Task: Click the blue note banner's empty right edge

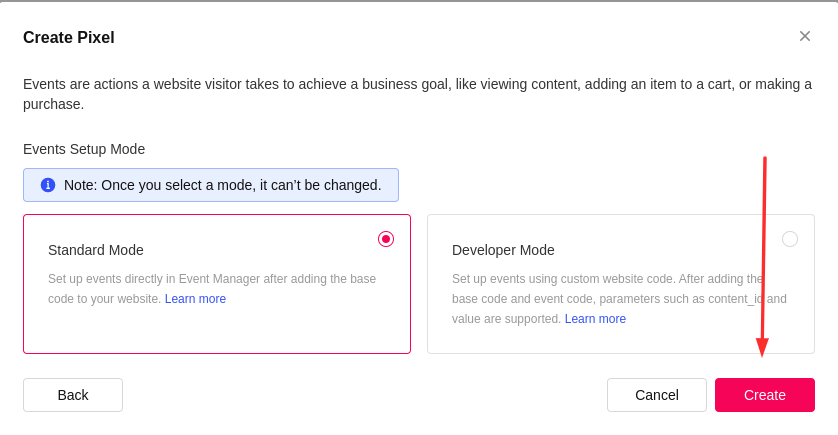Action: pyautogui.click(x=391, y=185)
